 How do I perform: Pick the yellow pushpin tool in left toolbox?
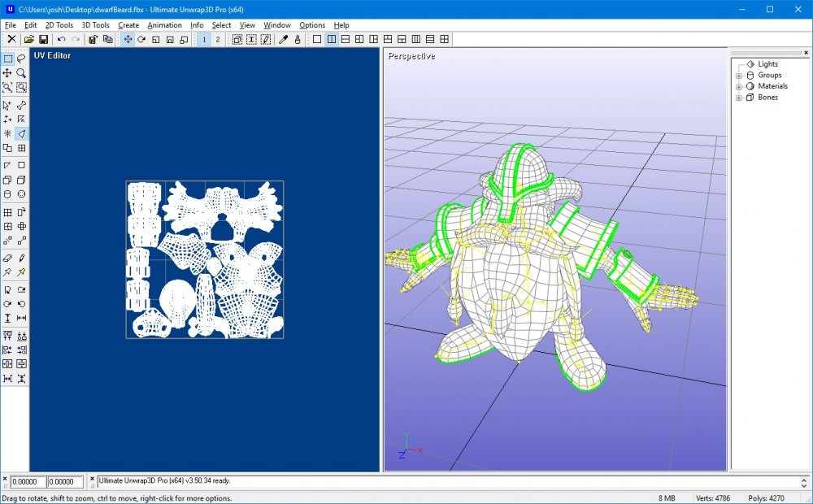pos(21,272)
